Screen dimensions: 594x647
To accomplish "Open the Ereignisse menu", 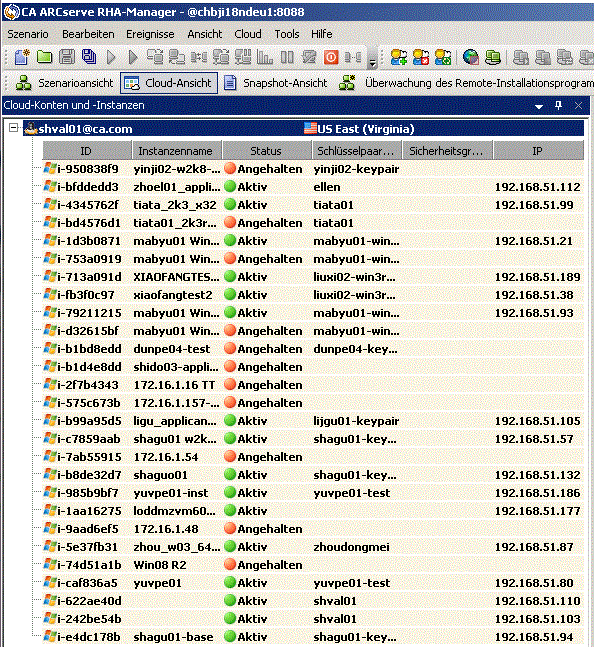I will tap(150, 34).
